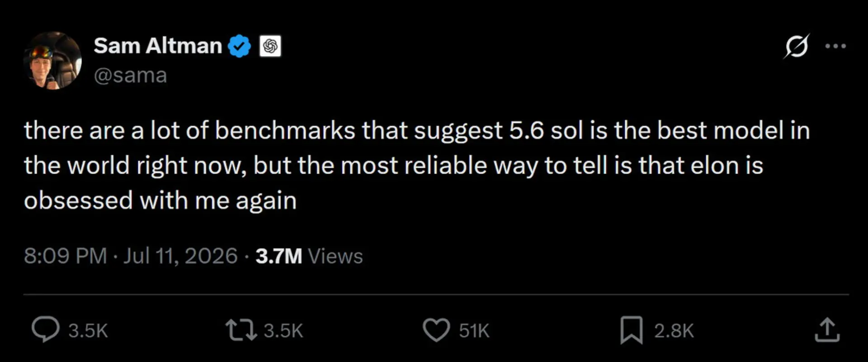Open the 3.7M Views analytics
This screenshot has height=362, width=868.
(x=309, y=256)
